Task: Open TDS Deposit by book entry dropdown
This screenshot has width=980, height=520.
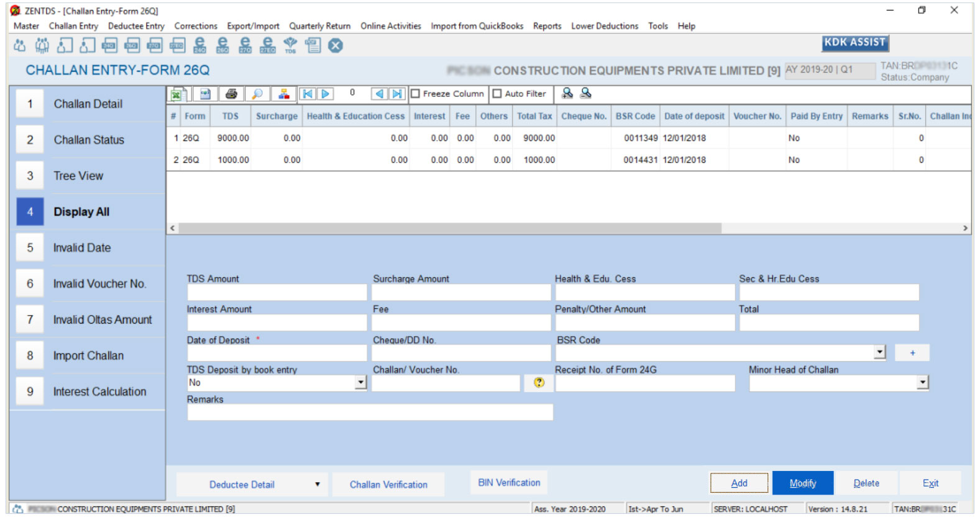Action: 360,383
